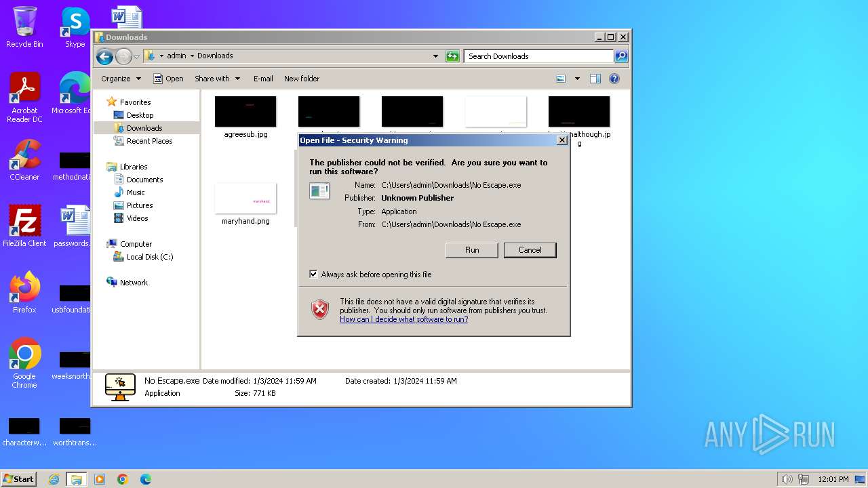Select the black thumbnail ending in although.jpg

tap(579, 112)
